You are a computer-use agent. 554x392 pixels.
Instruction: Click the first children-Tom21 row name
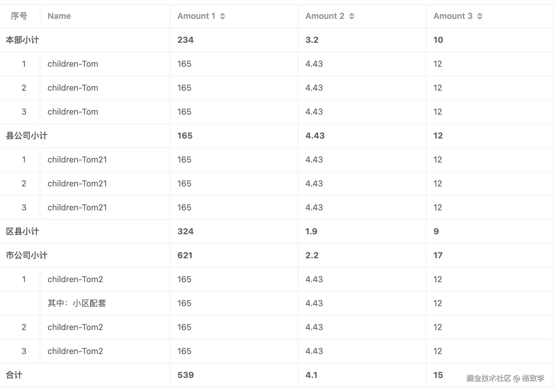pos(77,160)
